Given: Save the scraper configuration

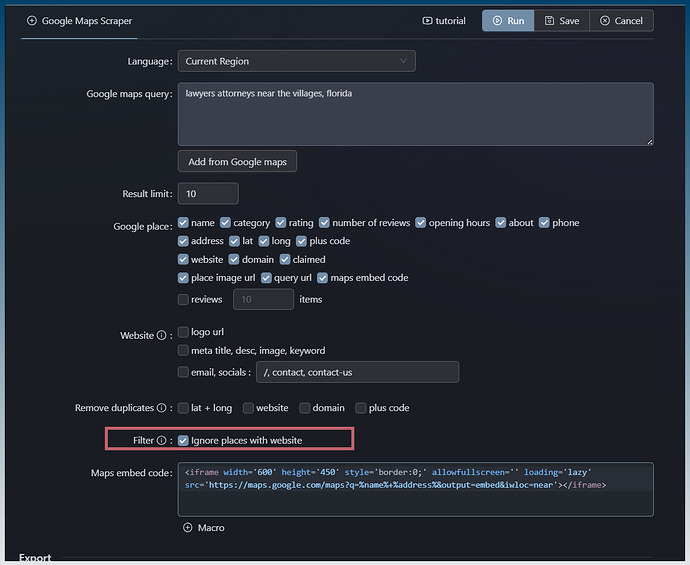Looking at the screenshot, I should coord(561,21).
